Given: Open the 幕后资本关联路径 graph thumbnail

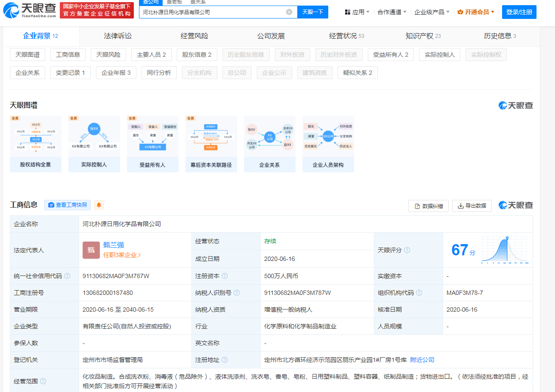Looking at the screenshot, I should pyautogui.click(x=211, y=144).
